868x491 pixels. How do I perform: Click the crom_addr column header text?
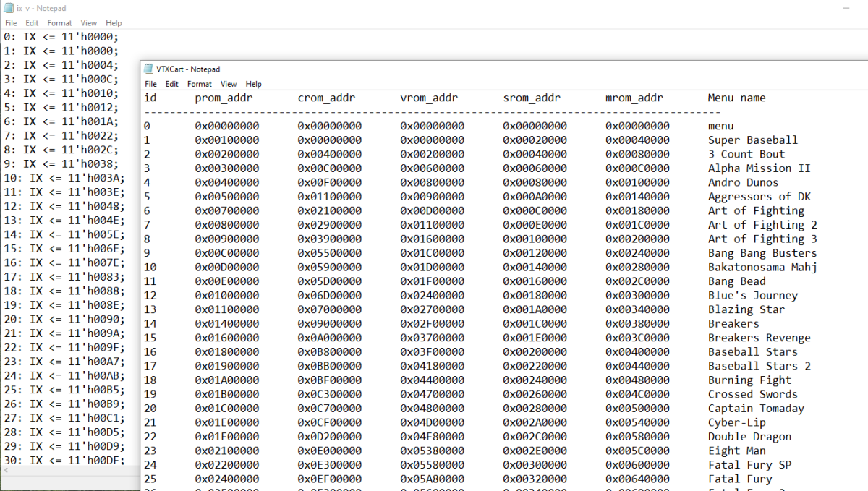click(326, 98)
